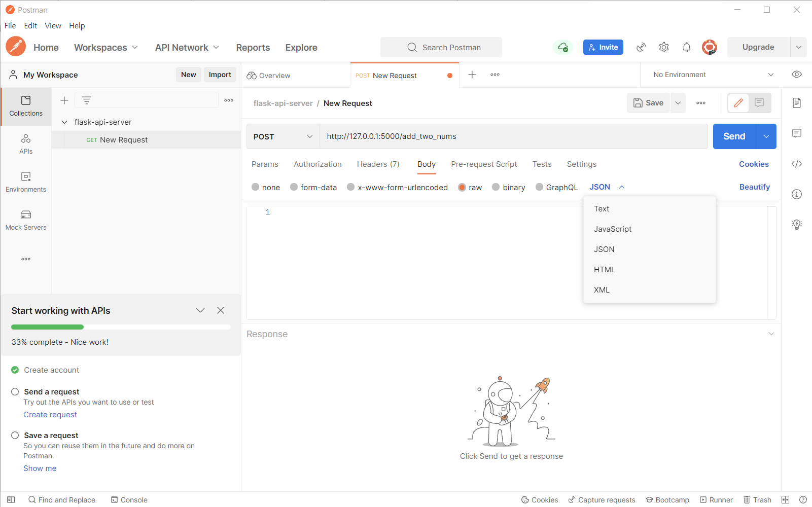Toggle the sidebar from status bar icon
This screenshot has width=812, height=507.
pyautogui.click(x=11, y=499)
